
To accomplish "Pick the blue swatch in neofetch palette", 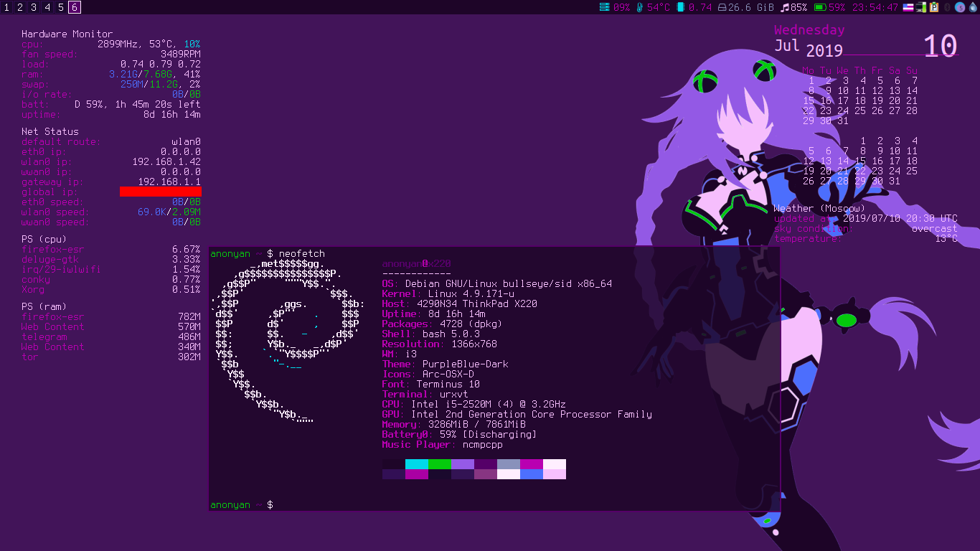I will pos(532,474).
